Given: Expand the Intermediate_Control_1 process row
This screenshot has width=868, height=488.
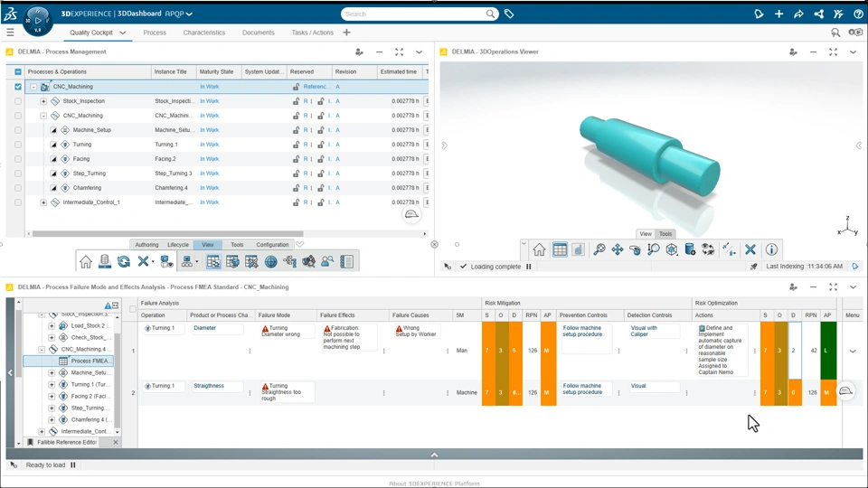Looking at the screenshot, I should click(x=43, y=202).
